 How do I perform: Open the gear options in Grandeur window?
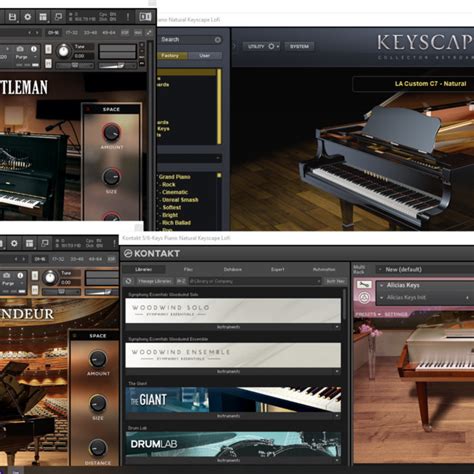(14, 243)
